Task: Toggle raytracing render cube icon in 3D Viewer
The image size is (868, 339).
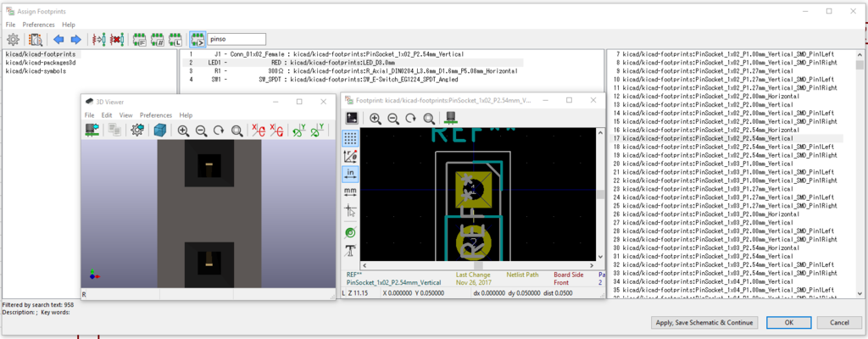Action: (160, 131)
